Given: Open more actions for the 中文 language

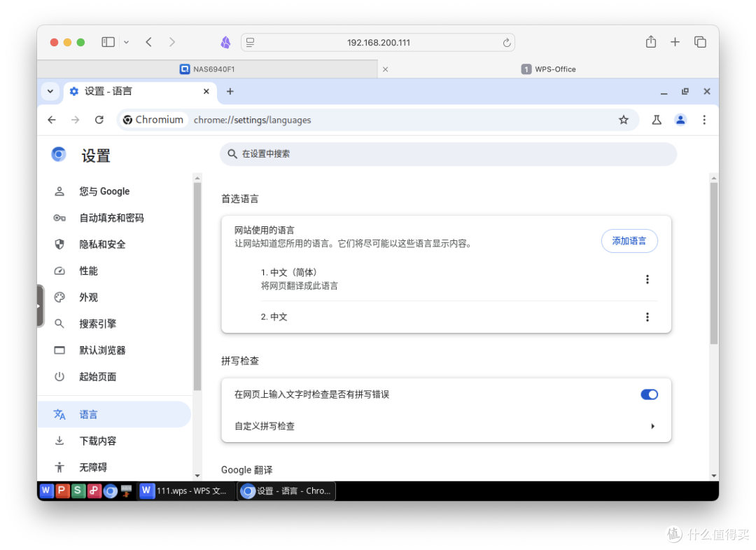Looking at the screenshot, I should click(x=647, y=317).
